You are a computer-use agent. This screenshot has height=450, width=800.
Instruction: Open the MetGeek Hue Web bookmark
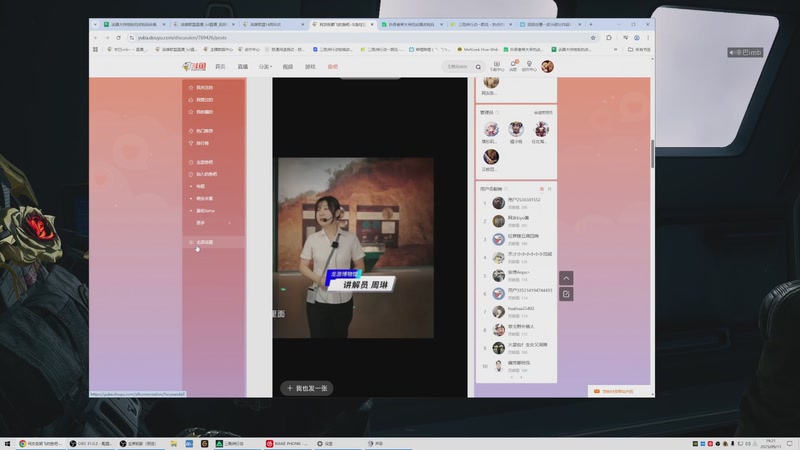pos(477,49)
